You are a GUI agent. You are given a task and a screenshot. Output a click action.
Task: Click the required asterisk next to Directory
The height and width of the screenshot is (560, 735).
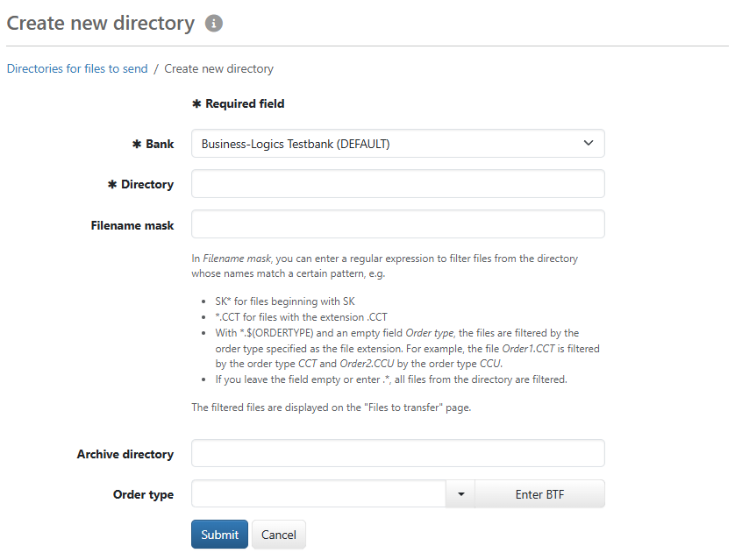pos(112,184)
